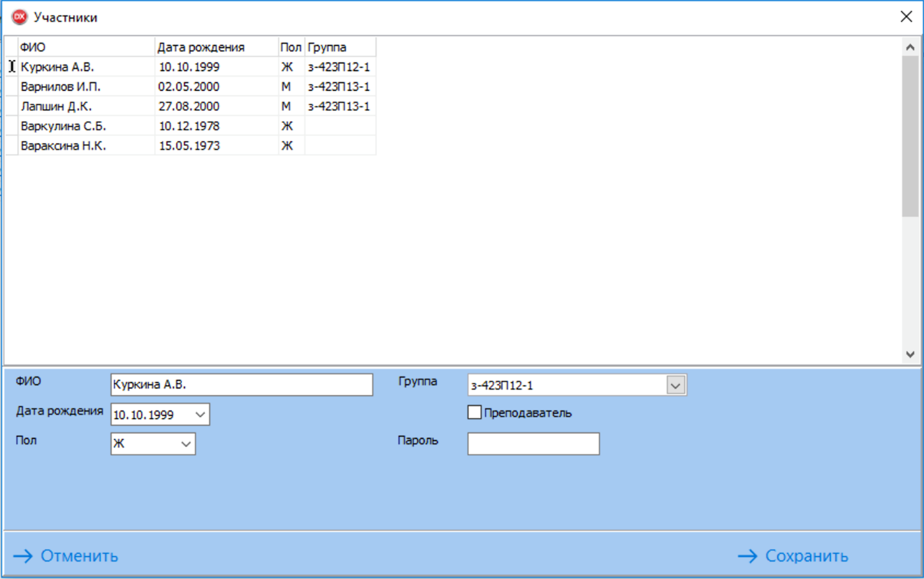Screen dimensions: 924x579
Task: Click the birth date cell 10.12.1978
Action: click(217, 126)
